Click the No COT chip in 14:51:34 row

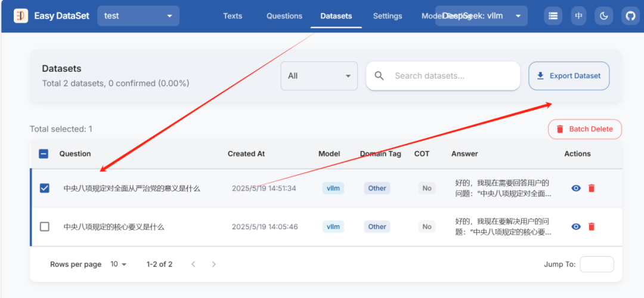(x=427, y=188)
